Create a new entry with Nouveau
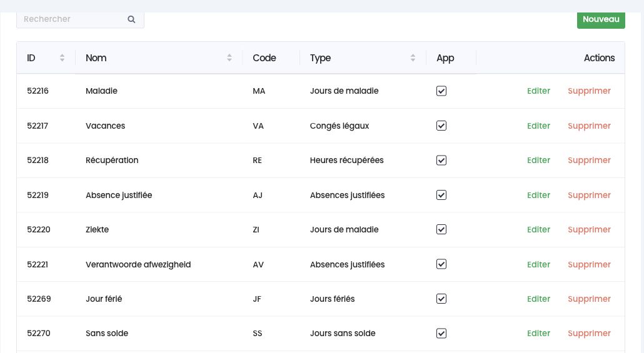 [x=601, y=19]
